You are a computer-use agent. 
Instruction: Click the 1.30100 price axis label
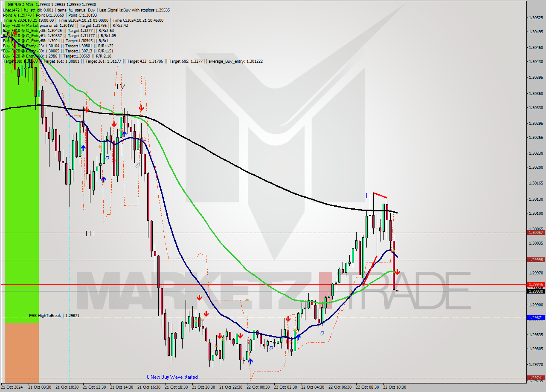536,213
